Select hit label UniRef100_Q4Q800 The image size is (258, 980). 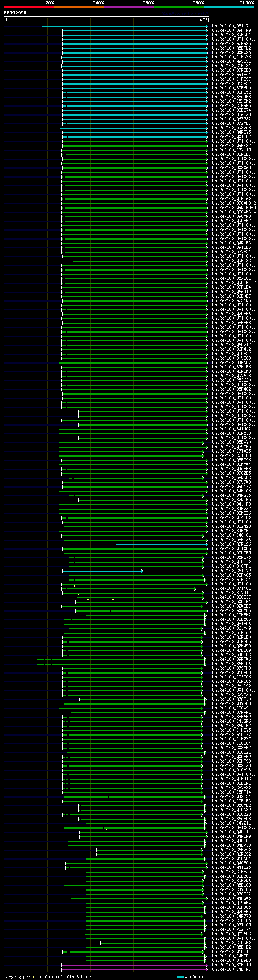tap(231, 863)
